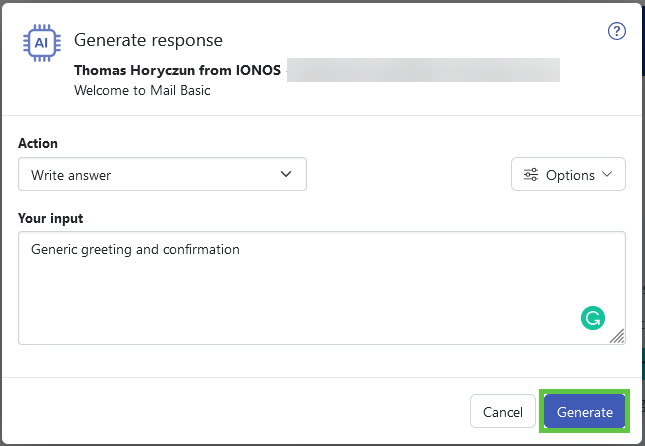The image size is (645, 446).
Task: Open the Action dropdown showing Write answer
Action: 162,174
